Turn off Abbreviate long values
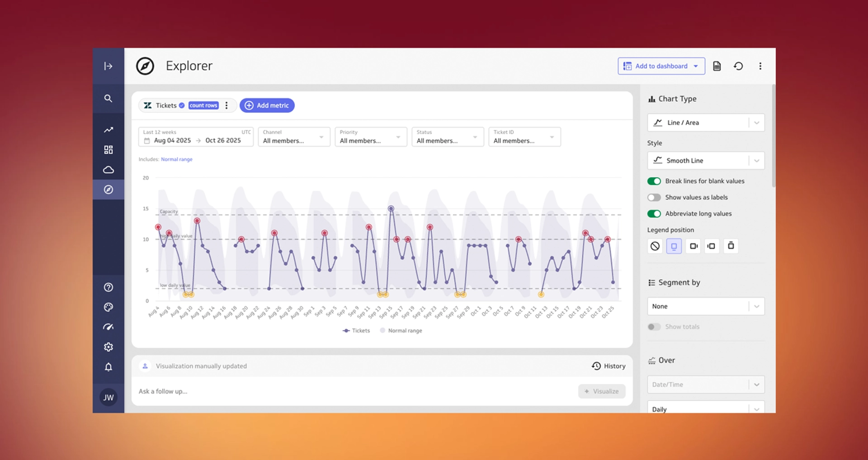The height and width of the screenshot is (460, 868). 654,213
